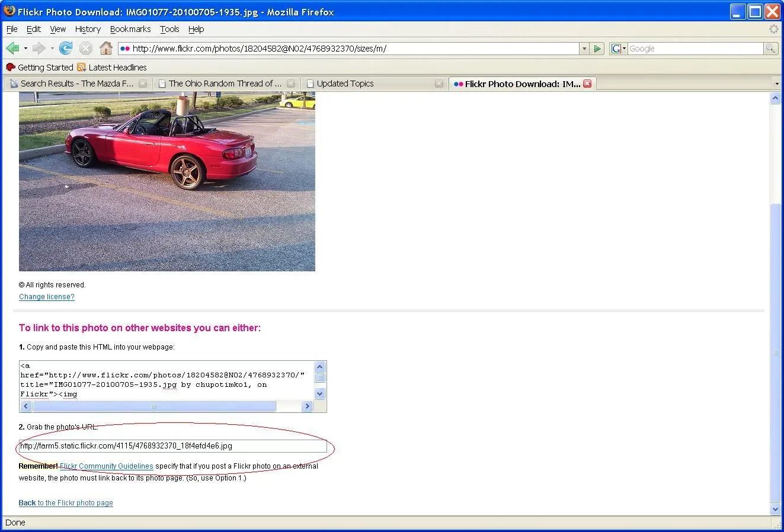784x532 pixels.
Task: Click Back to the Flickr photo page
Action: tap(66, 503)
